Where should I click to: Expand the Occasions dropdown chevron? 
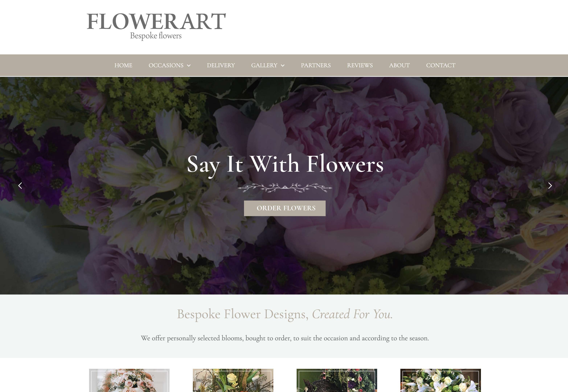[189, 66]
